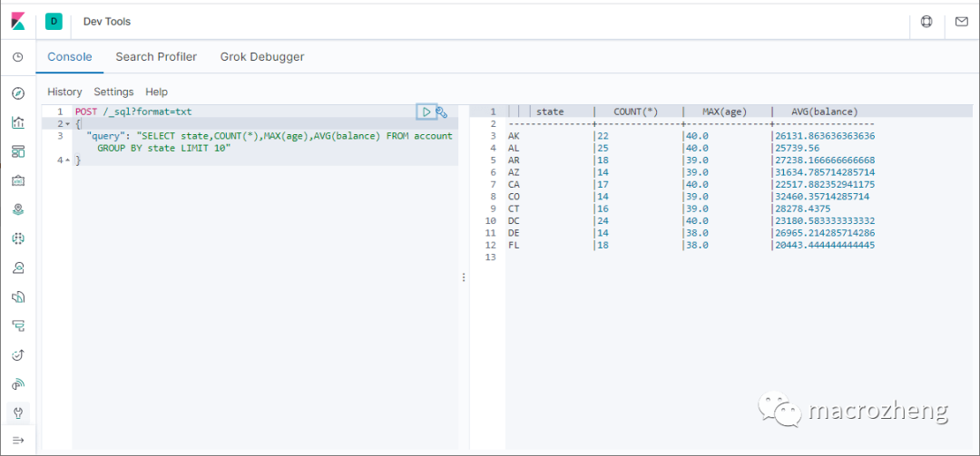Viewport: 980px width, 456px height.
Task: Click the green D space avatar
Action: pos(54,21)
